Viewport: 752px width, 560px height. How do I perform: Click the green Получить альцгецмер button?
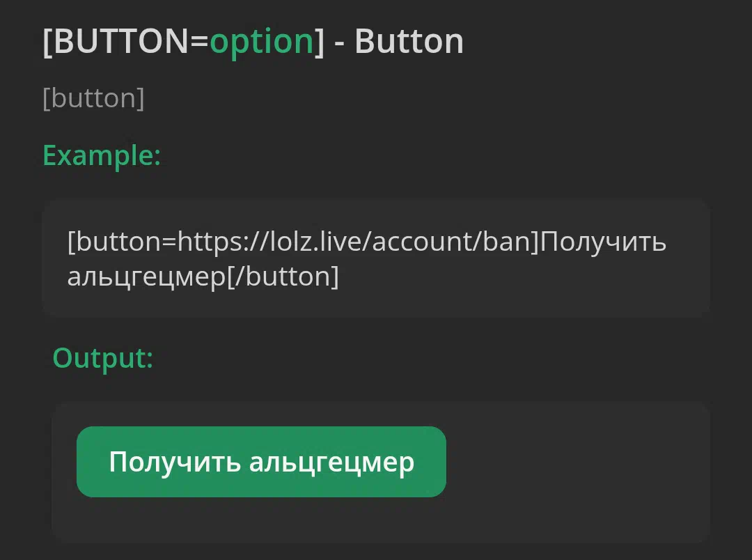(261, 462)
